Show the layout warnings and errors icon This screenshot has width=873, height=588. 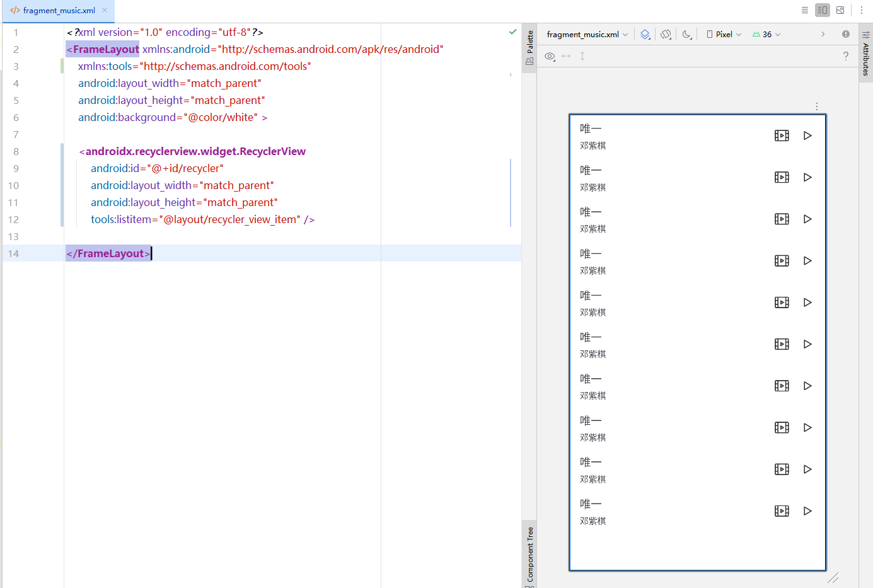coord(846,34)
